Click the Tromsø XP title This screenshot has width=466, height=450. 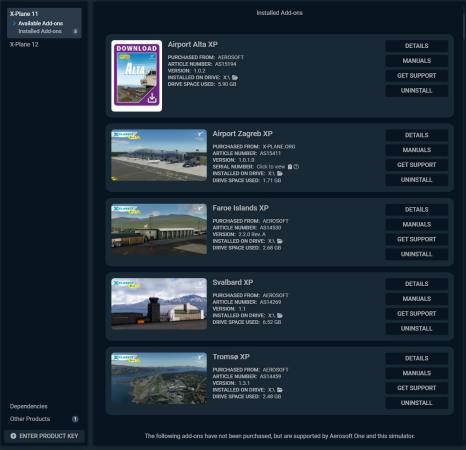(231, 357)
